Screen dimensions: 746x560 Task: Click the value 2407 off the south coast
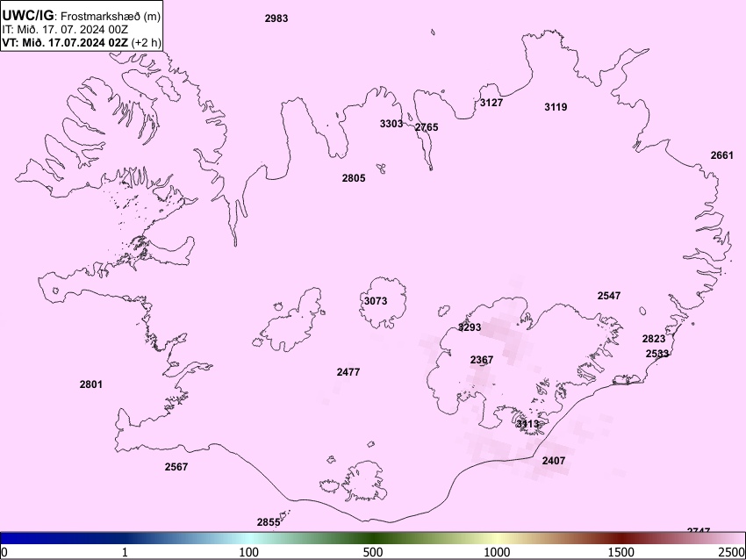[x=554, y=461]
